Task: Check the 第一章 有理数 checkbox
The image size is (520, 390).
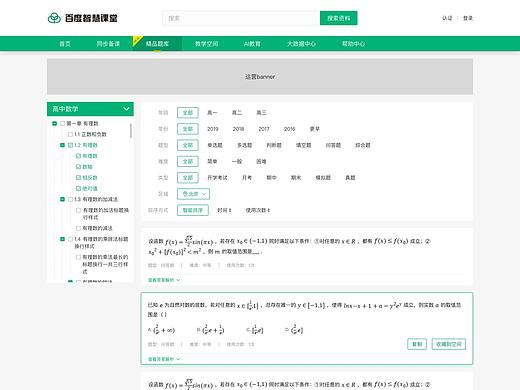Action: [62, 124]
